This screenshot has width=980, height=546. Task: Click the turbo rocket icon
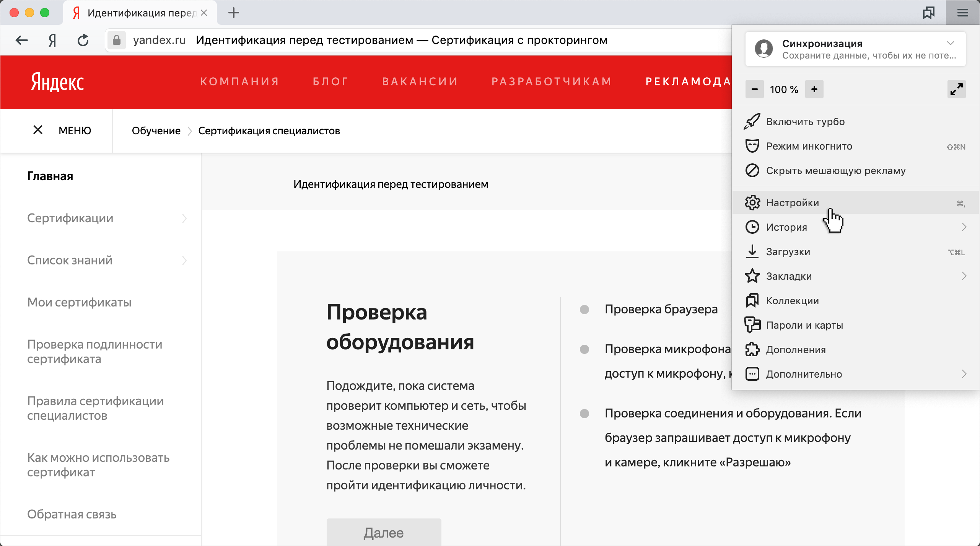click(752, 121)
